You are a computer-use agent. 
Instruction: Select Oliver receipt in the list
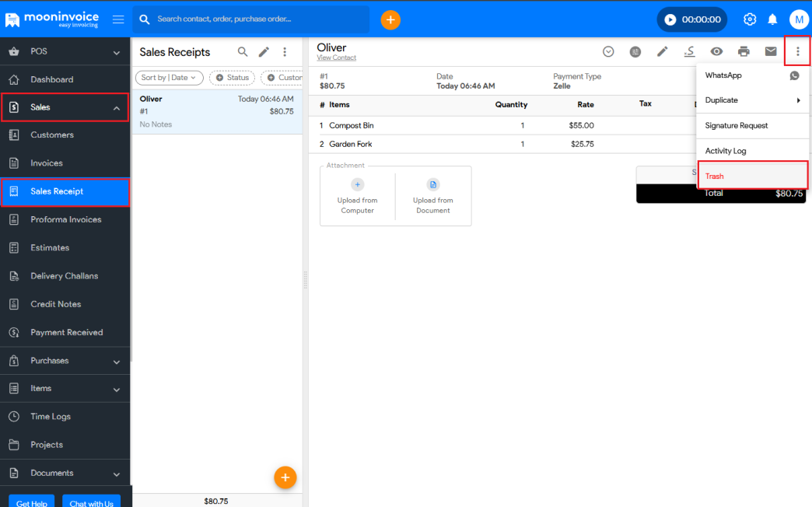point(217,112)
